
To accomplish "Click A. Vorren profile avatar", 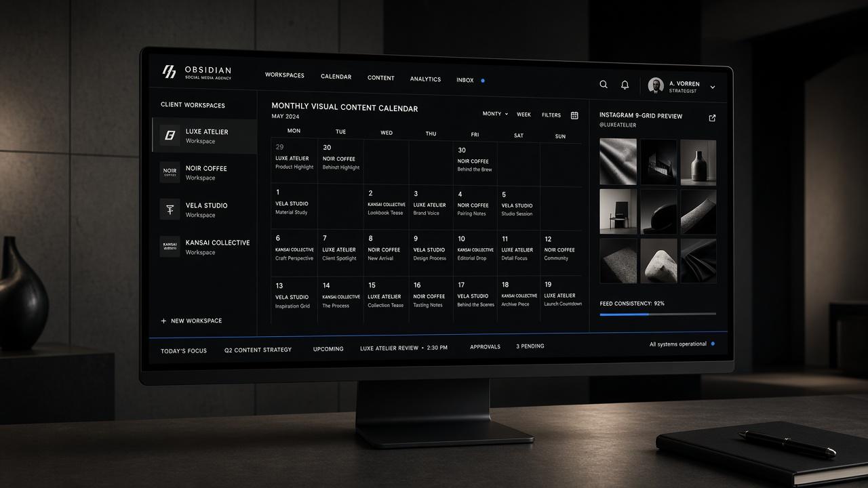I will 656,85.
